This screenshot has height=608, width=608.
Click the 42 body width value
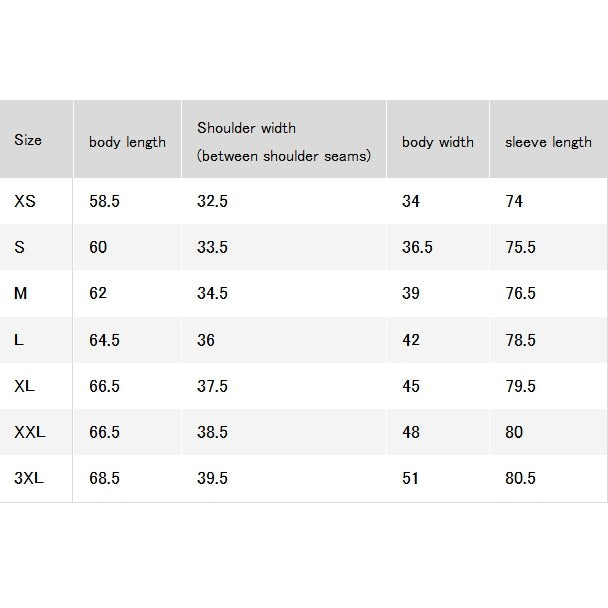411,340
